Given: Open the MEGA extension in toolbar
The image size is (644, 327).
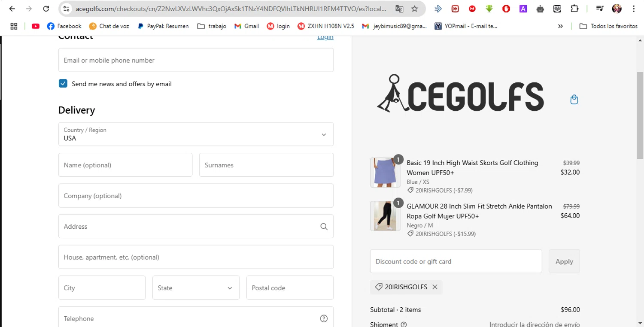Looking at the screenshot, I should (x=472, y=9).
